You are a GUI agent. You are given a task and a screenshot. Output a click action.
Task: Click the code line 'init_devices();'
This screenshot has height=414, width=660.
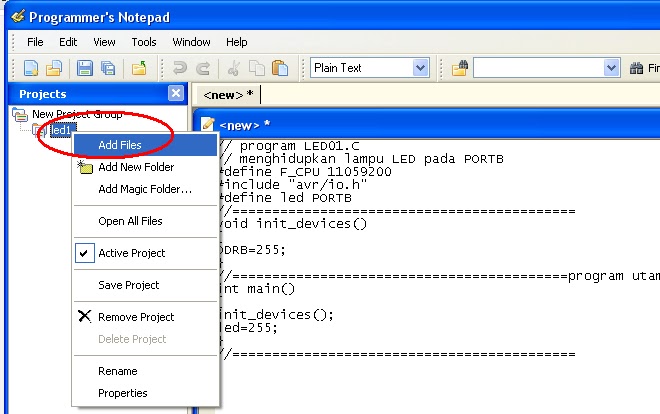[x=277, y=314]
